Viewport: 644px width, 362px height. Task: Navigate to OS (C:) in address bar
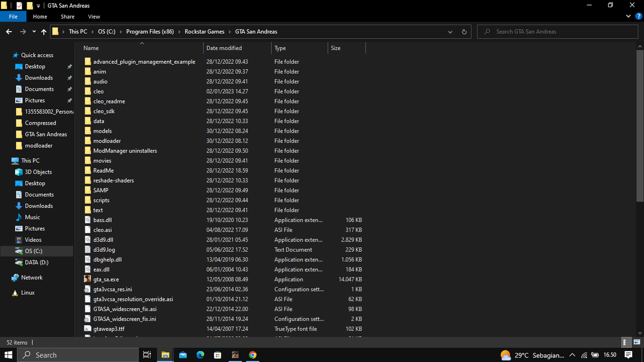tap(107, 32)
